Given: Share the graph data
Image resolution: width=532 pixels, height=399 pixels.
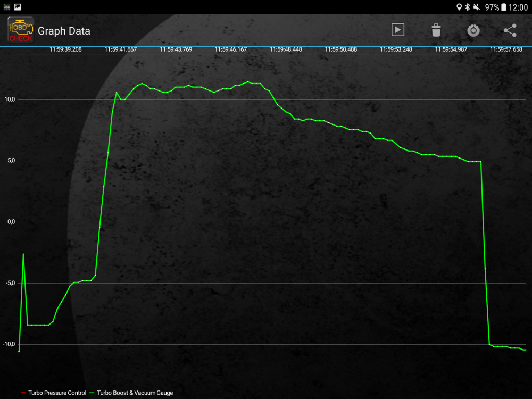Looking at the screenshot, I should tap(510, 30).
